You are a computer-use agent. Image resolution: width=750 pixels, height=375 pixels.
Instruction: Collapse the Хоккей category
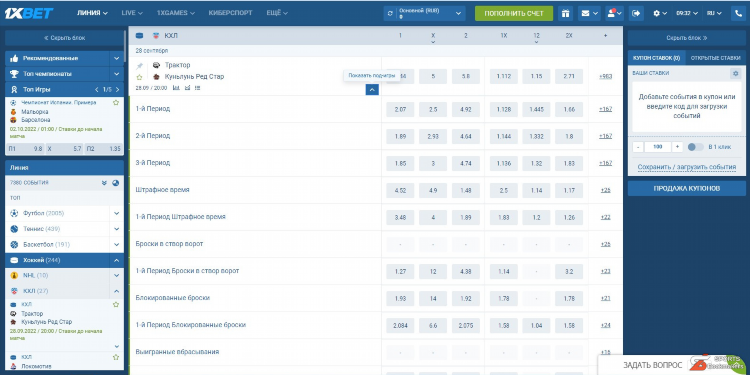click(x=65, y=260)
